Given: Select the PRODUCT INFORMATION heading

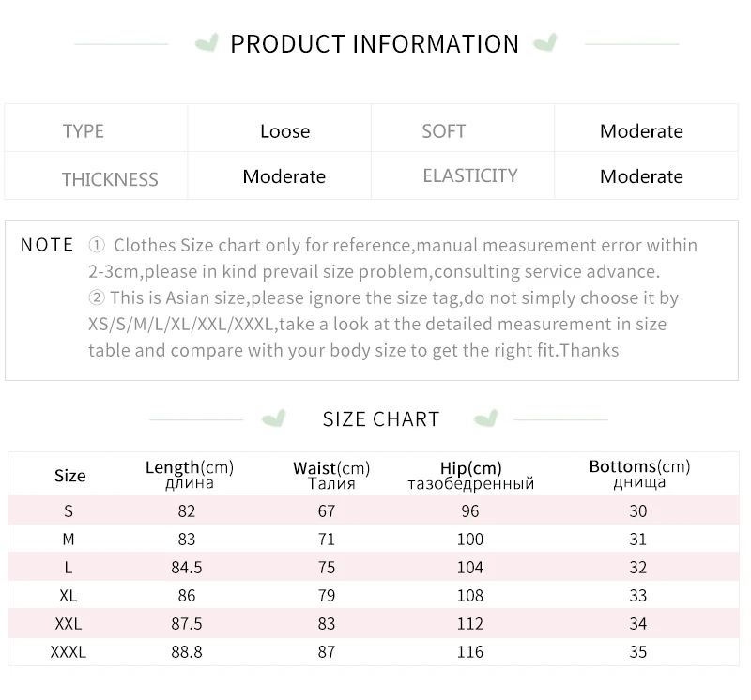Looking at the screenshot, I should point(375,44).
